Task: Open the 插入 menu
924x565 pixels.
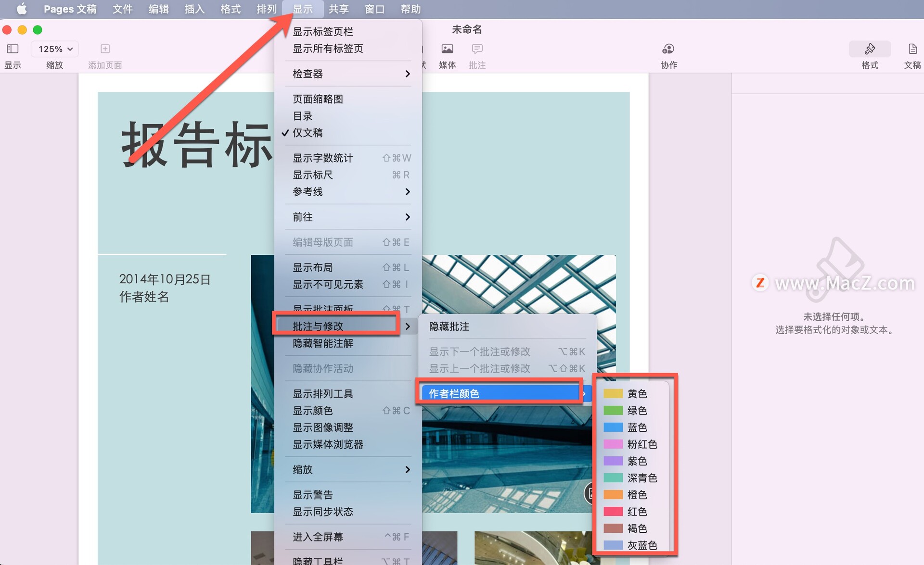Action: [x=194, y=9]
